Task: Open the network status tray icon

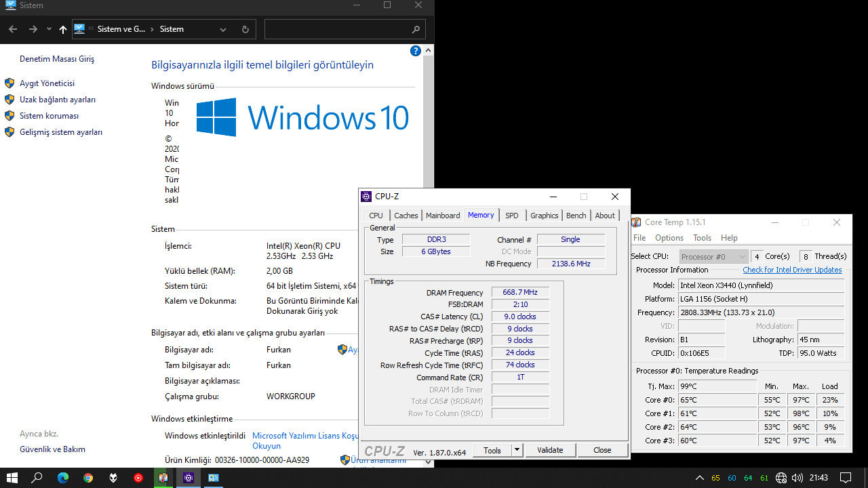Action: [x=781, y=478]
